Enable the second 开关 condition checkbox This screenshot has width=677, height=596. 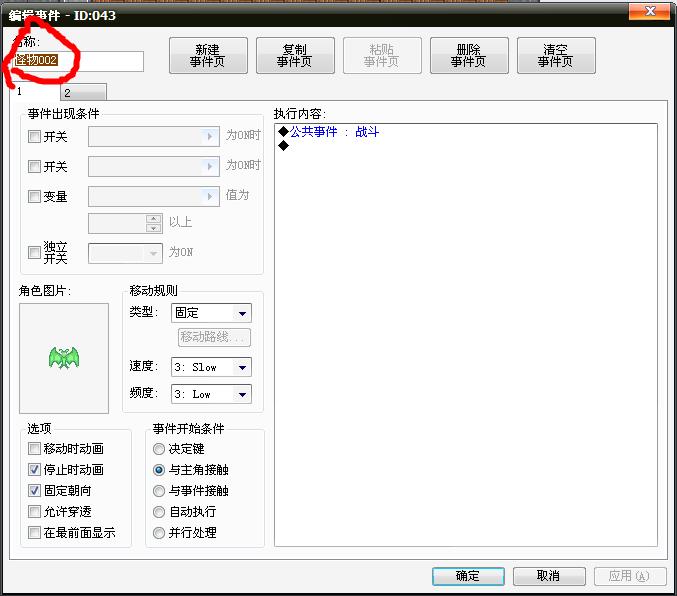[34, 166]
